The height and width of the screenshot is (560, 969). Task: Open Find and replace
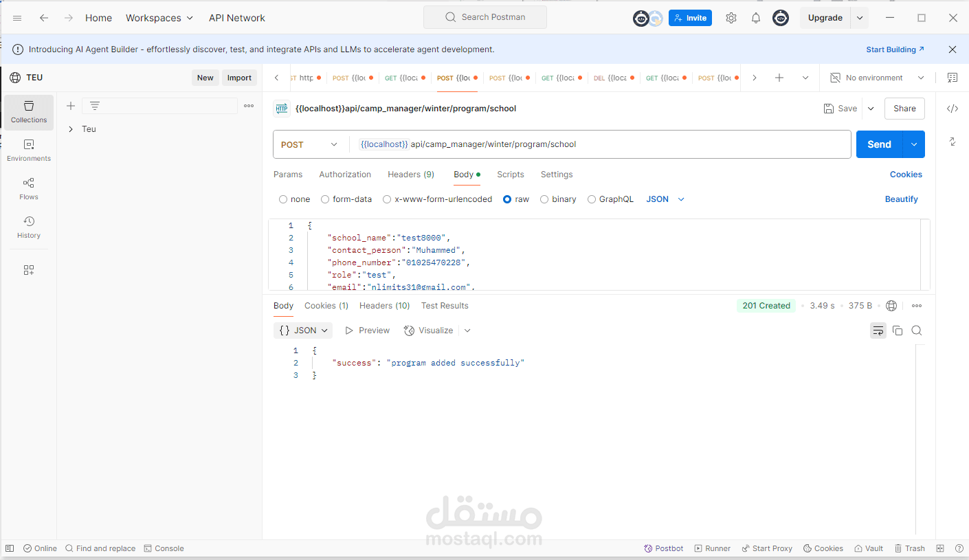click(100, 548)
